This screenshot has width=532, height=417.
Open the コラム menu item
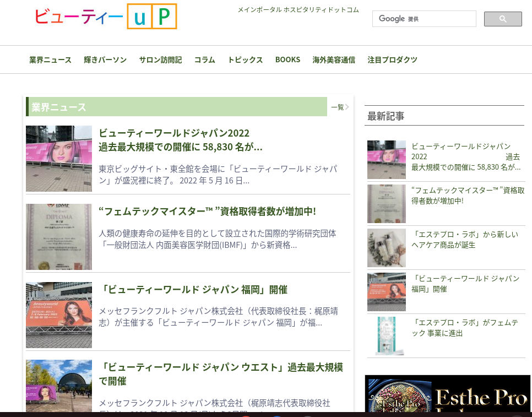[204, 59]
